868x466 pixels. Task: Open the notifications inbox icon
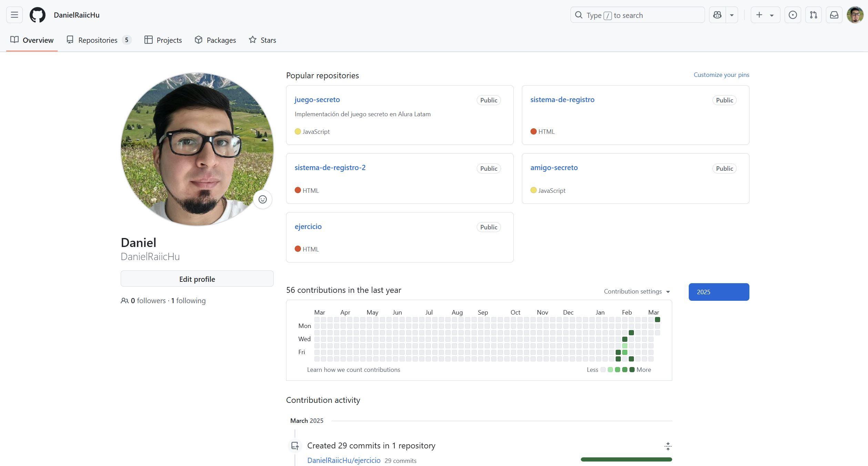834,15
